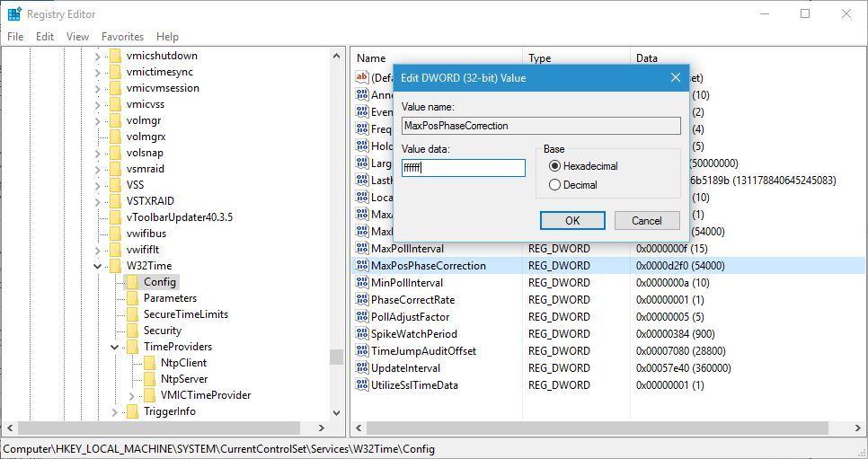Click the DWORD icon next to UtilizeSslTimeData

pos(361,385)
